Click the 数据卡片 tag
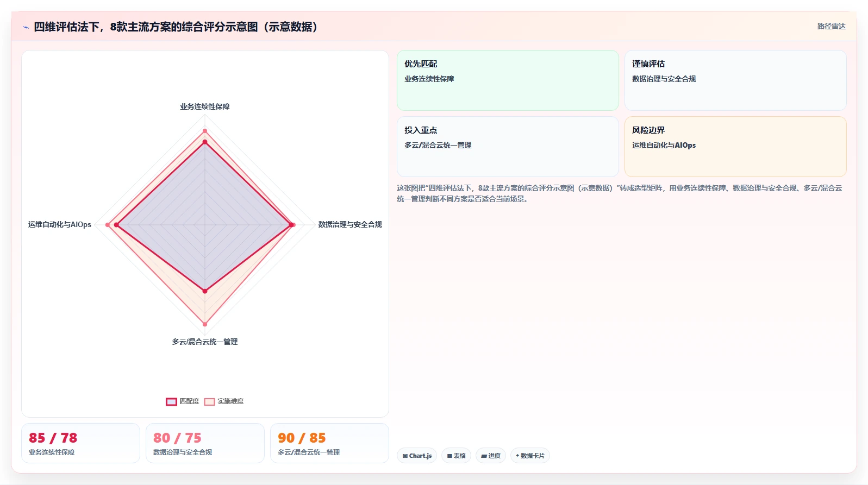This screenshot has height=485, width=868. (x=530, y=456)
